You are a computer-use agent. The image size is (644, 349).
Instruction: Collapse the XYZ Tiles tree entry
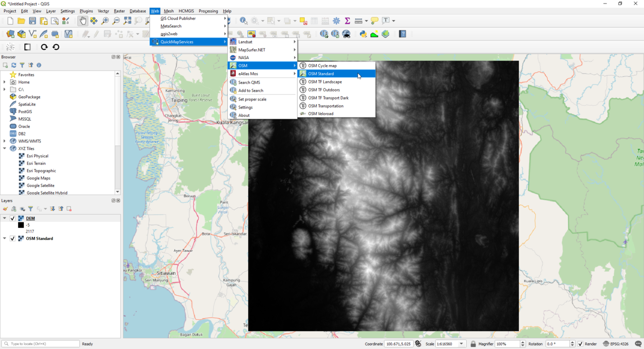4,148
